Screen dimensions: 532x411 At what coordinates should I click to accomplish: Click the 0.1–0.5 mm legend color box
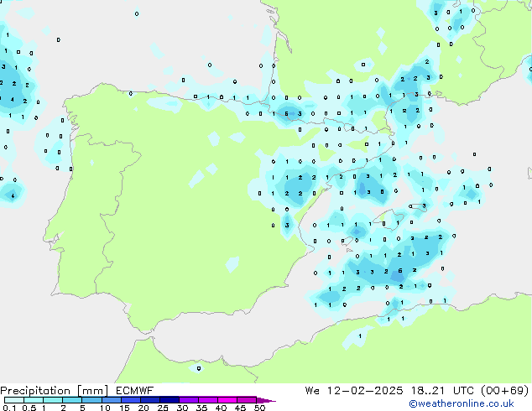pos(14,400)
